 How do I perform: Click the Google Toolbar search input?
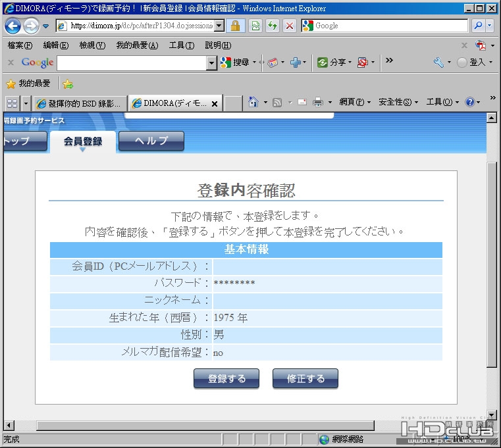coord(132,63)
